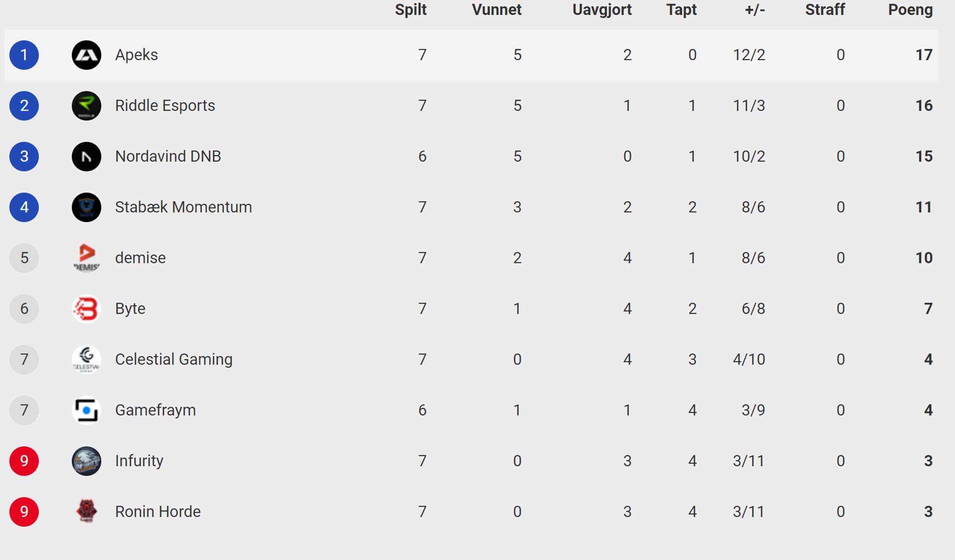
Task: Click Infurity's red rank 9 badge
Action: [24, 461]
